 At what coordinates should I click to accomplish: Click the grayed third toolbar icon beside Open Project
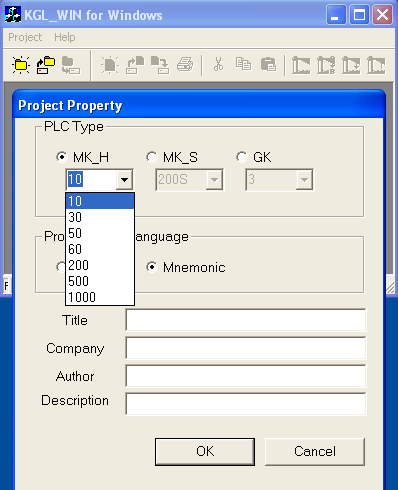pyautogui.click(x=70, y=65)
